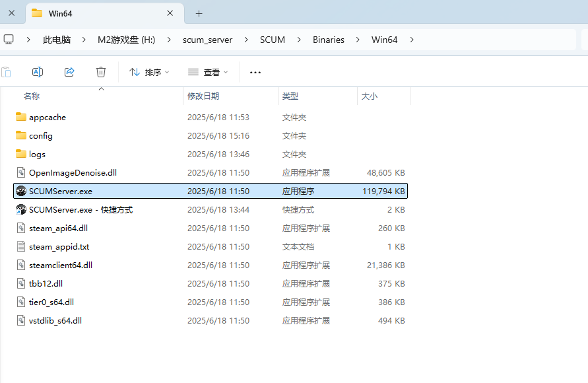
Task: Click date 2025/6/18 15:16 cell
Action: (x=218, y=136)
